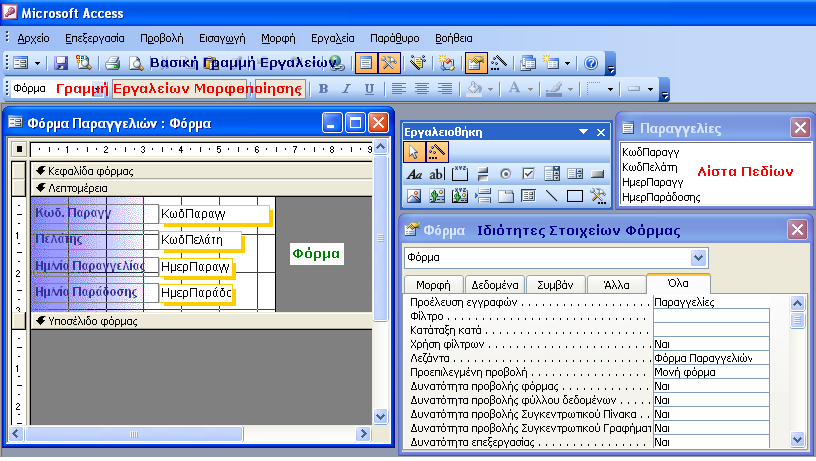Select the Image tool in toolbox
Viewport: 816px width, 461px height.
point(414,196)
